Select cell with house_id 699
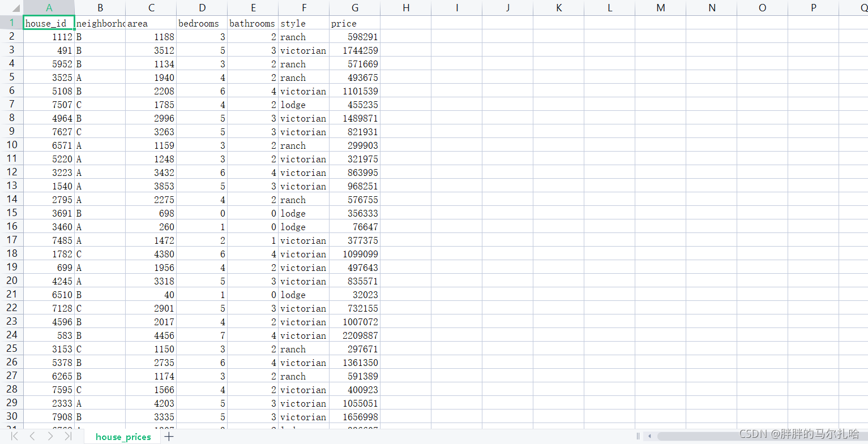 click(49, 268)
